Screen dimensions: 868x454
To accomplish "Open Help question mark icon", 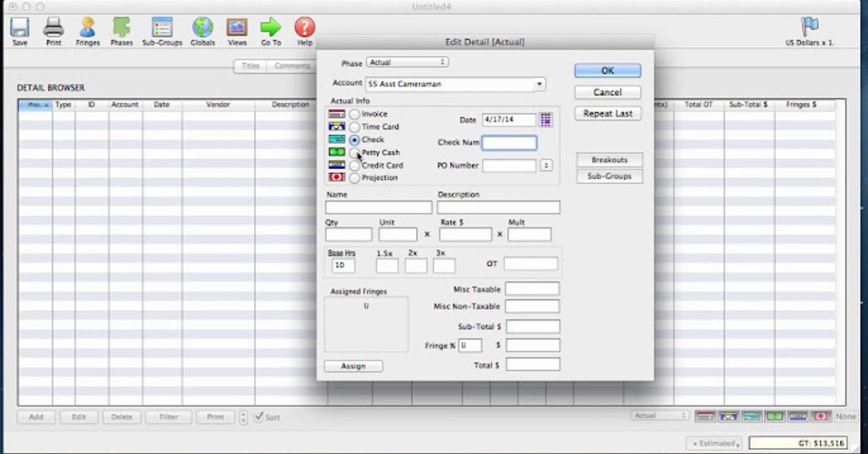I will (305, 28).
